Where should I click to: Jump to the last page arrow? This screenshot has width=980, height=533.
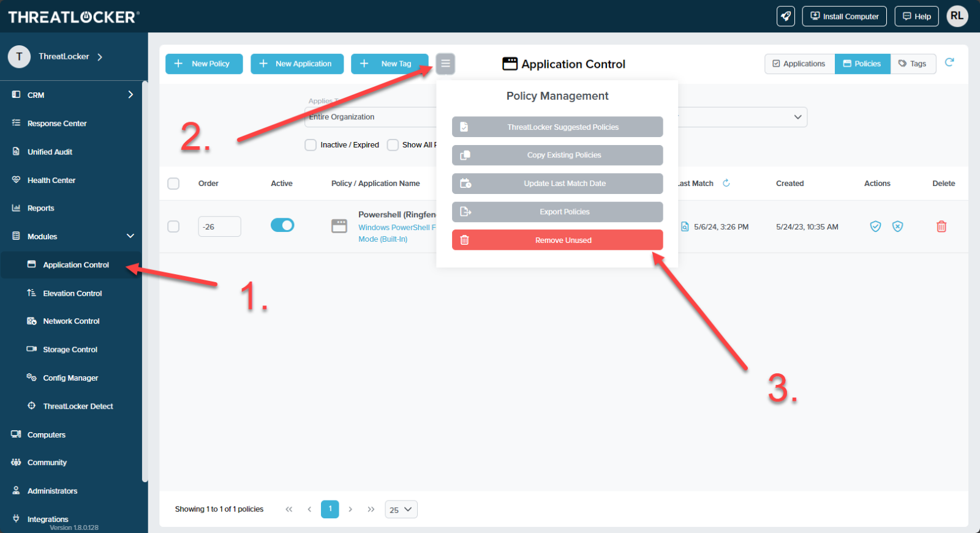tap(371, 509)
